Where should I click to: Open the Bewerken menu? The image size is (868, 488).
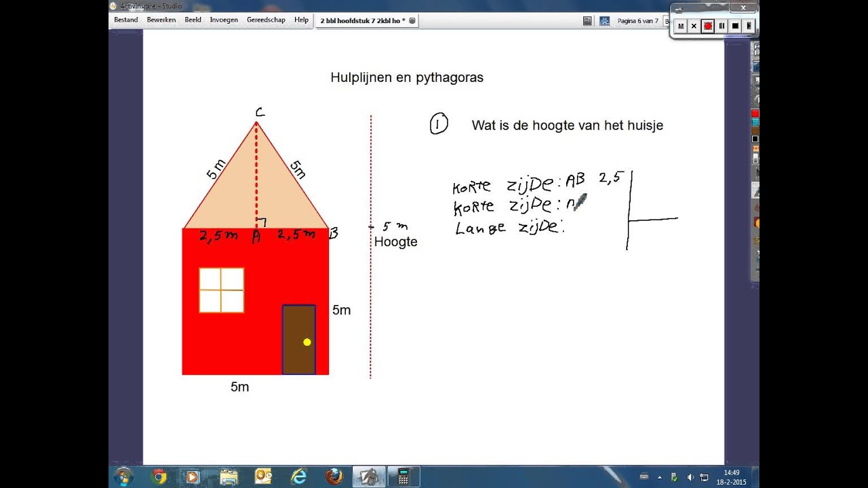pyautogui.click(x=161, y=20)
